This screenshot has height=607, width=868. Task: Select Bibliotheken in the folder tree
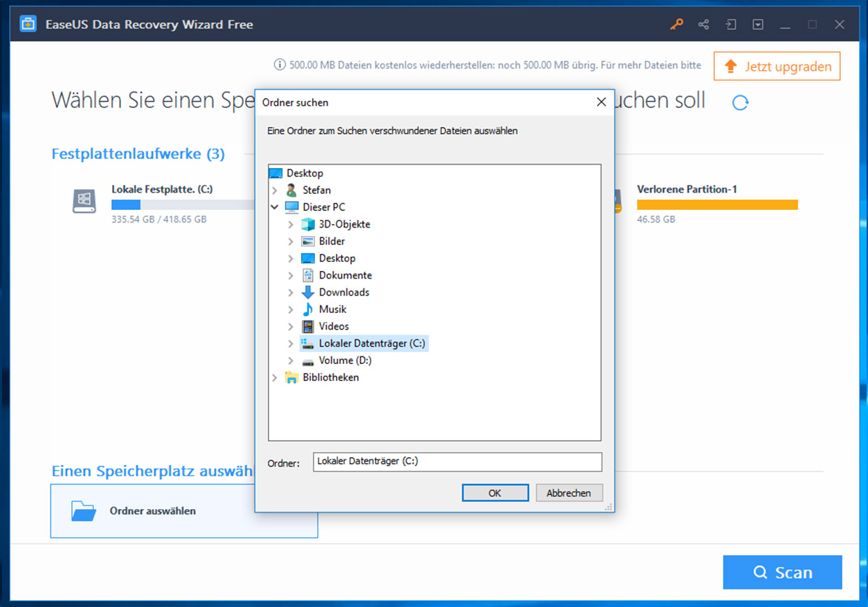point(330,377)
